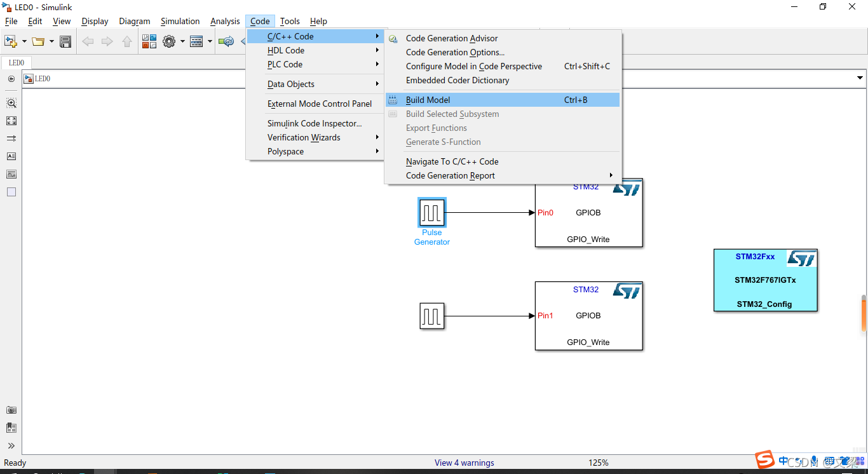The height and width of the screenshot is (474, 868).
Task: Toggle the sample time display arrows icon
Action: pyautogui.click(x=11, y=138)
